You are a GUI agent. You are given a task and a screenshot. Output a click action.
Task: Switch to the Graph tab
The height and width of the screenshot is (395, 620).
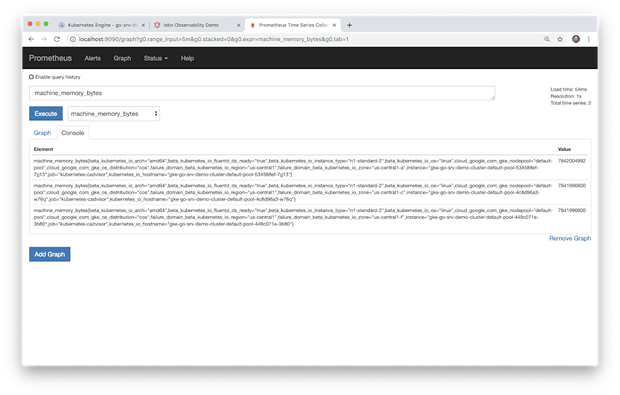(42, 133)
